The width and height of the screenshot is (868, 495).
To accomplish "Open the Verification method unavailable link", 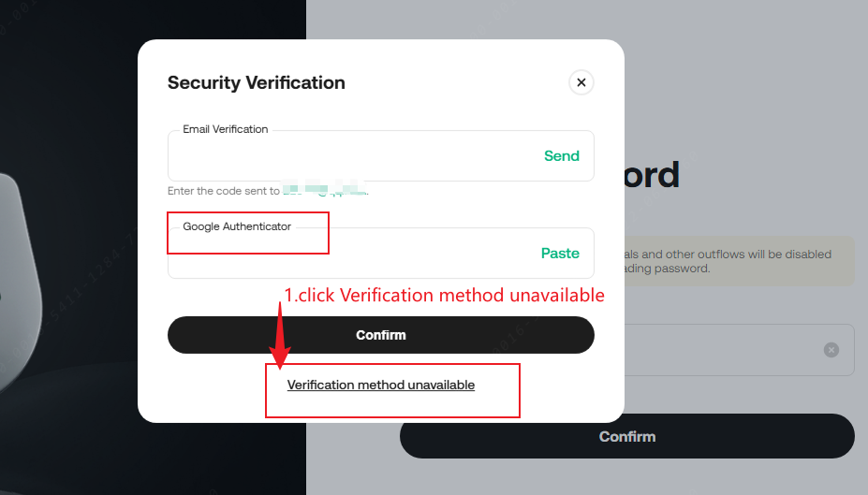I will pos(380,385).
